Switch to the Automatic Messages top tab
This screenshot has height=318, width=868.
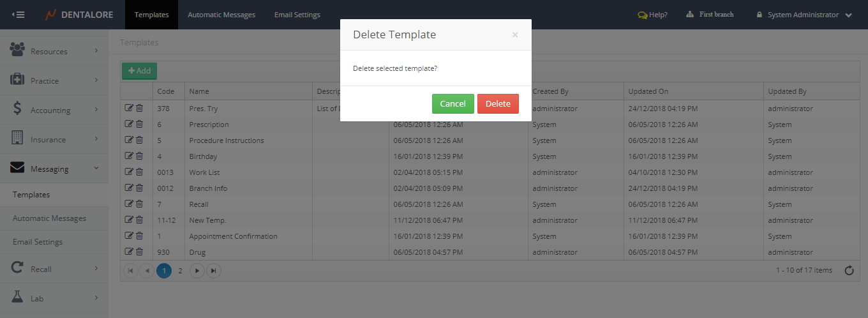tap(221, 15)
